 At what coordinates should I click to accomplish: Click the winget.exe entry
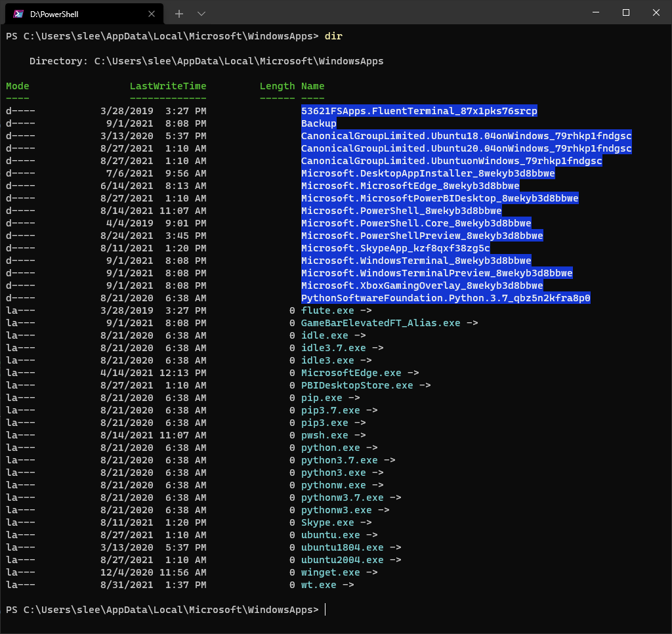[x=331, y=572]
